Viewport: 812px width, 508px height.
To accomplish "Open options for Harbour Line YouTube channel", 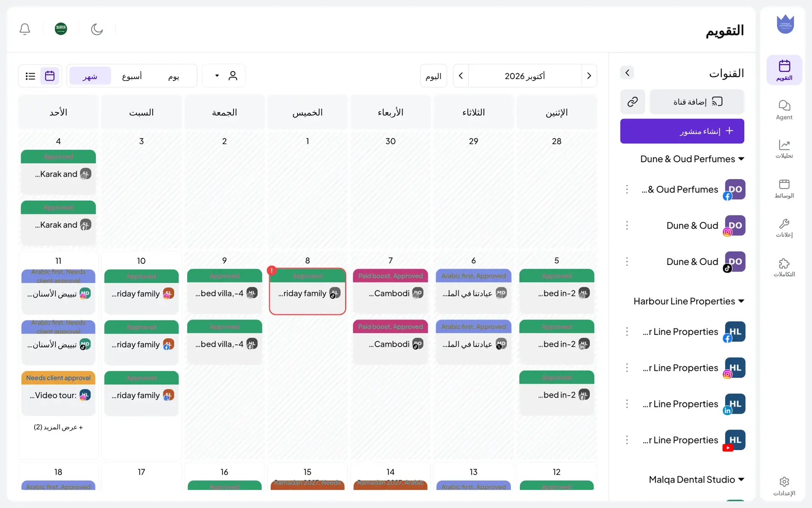I will tap(627, 440).
